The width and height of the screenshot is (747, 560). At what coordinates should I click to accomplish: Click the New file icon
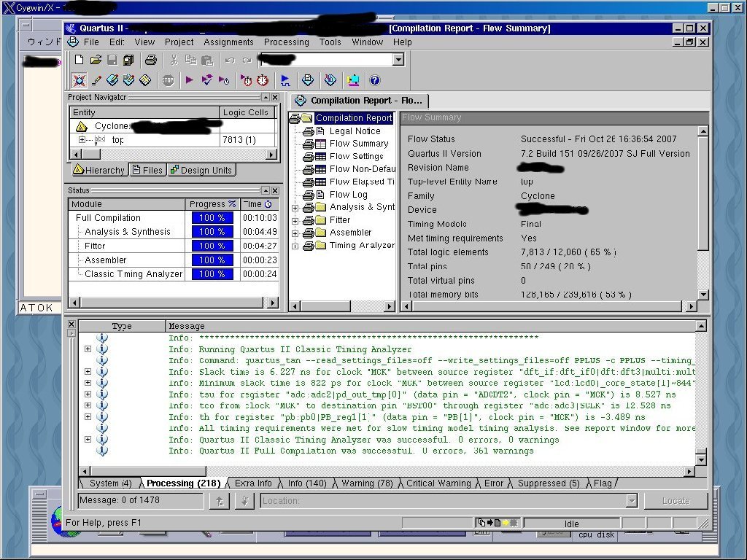point(79,60)
